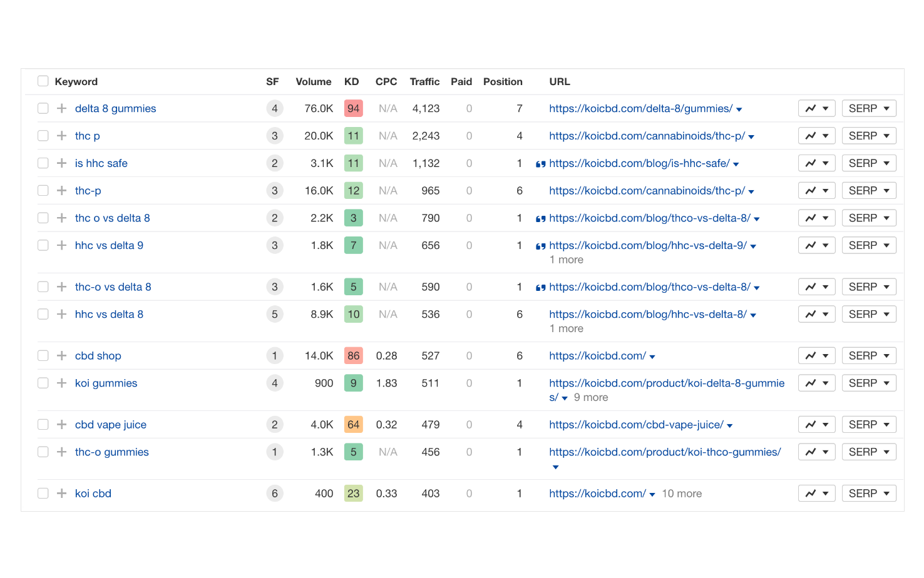Check the 'thc-o vs delta 8' row checkbox
Screen dimensions: 924x578
pyautogui.click(x=43, y=287)
